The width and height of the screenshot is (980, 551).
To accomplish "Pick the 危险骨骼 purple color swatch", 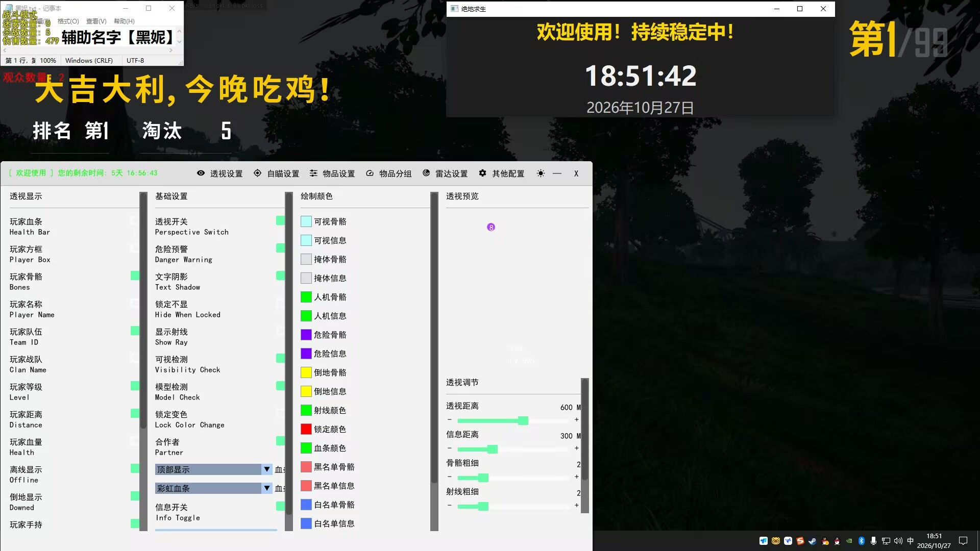I will pos(306,335).
